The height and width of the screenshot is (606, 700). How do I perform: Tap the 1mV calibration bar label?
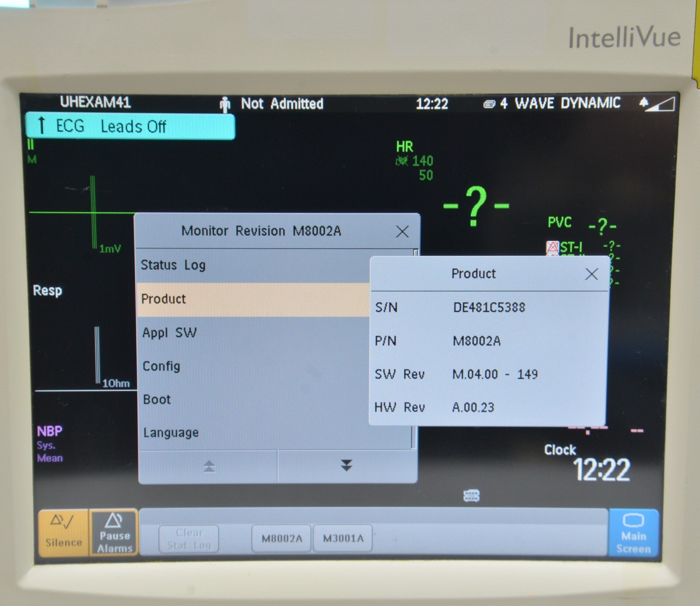[x=110, y=249]
